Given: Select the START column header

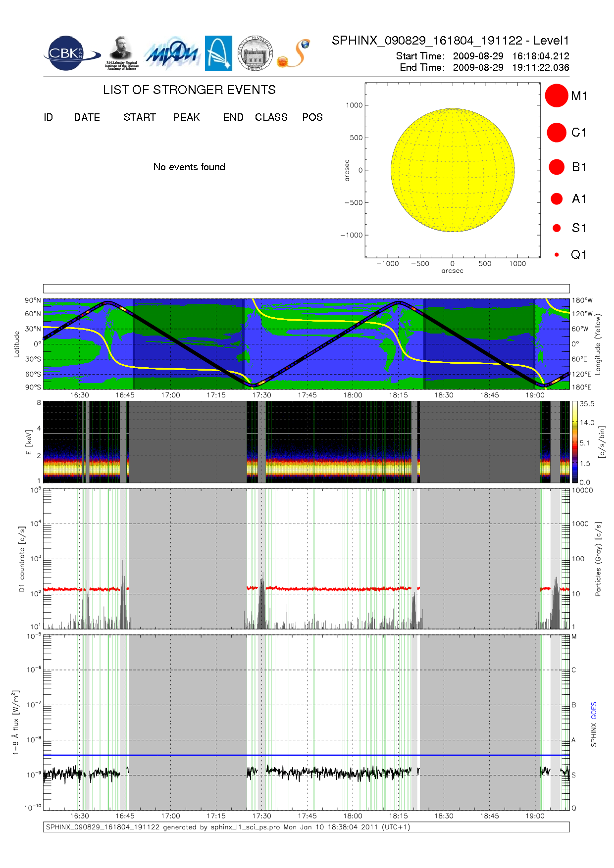Looking at the screenshot, I should [x=140, y=117].
